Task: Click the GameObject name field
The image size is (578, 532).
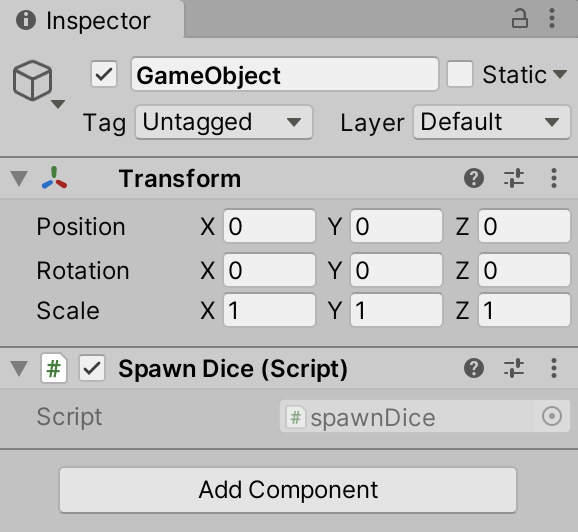Action: 285,74
